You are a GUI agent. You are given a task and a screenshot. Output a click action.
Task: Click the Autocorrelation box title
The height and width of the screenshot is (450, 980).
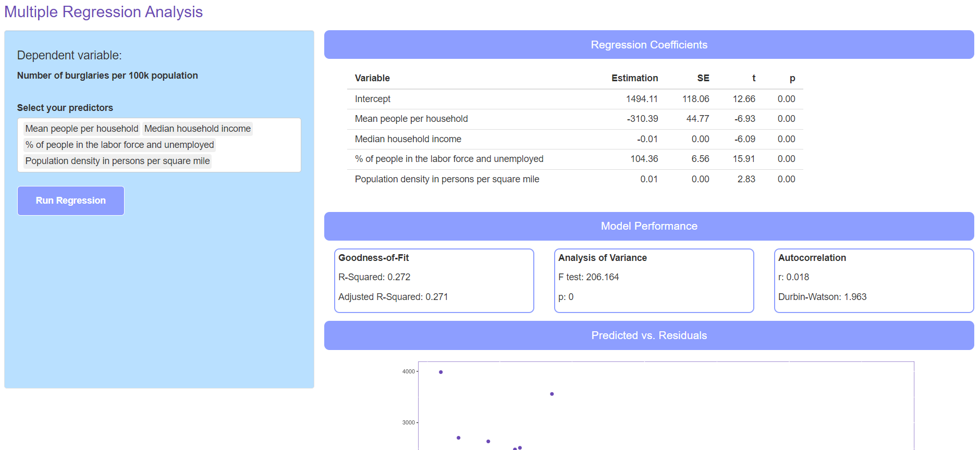[x=812, y=258]
